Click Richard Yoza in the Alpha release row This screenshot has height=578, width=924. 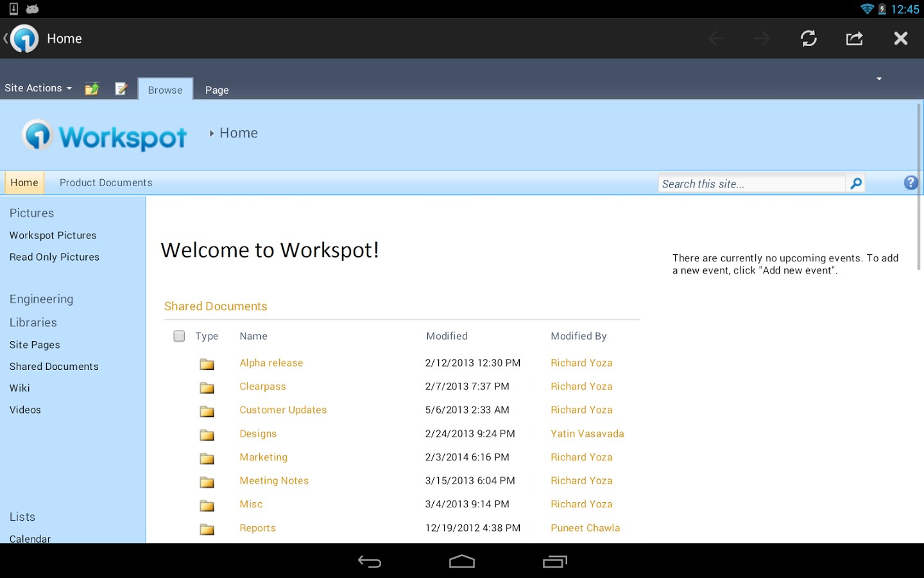point(581,363)
